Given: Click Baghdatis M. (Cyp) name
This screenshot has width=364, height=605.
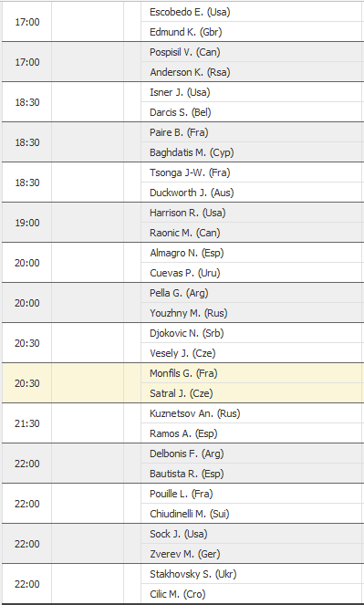Looking at the screenshot, I should pyautogui.click(x=192, y=152).
